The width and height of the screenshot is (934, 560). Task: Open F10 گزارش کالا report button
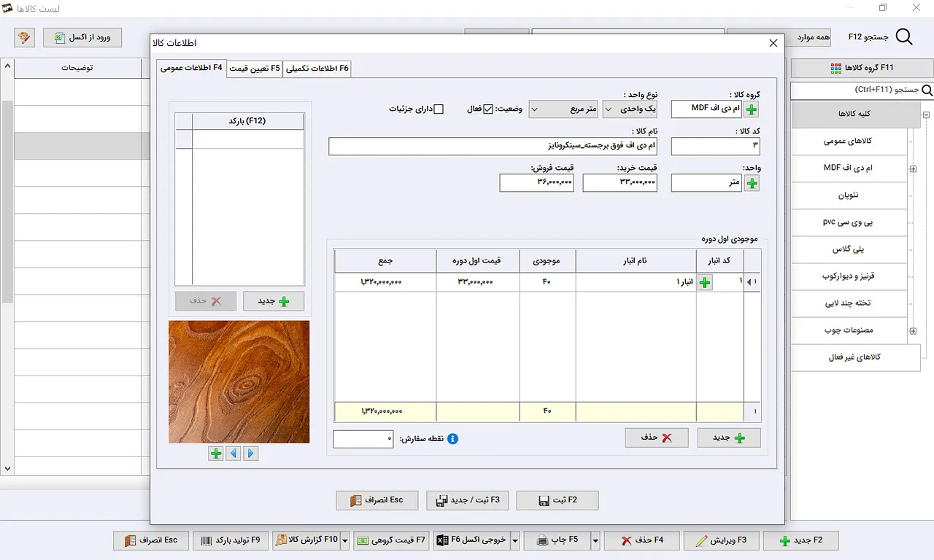(x=306, y=540)
